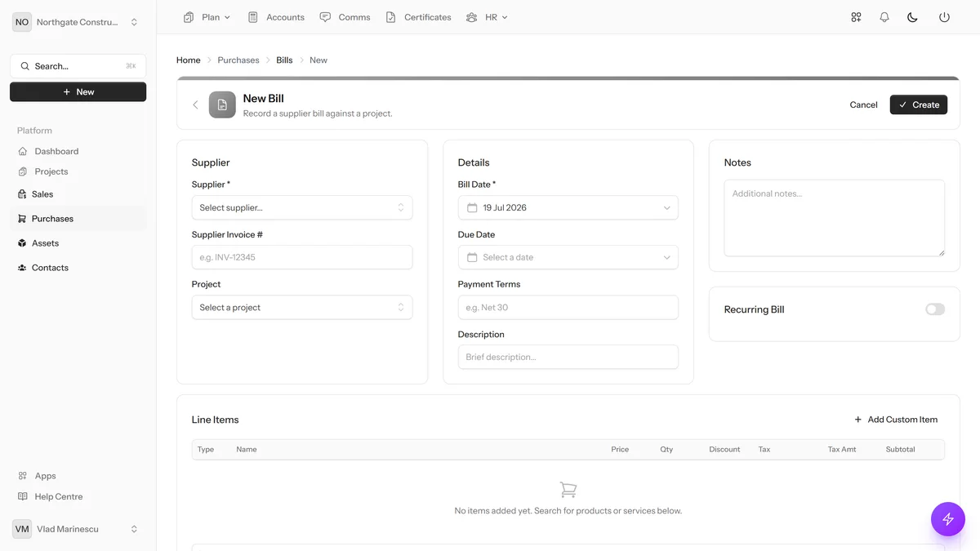Click the notifications bell icon
The height and width of the screenshot is (551, 980).
point(884,17)
